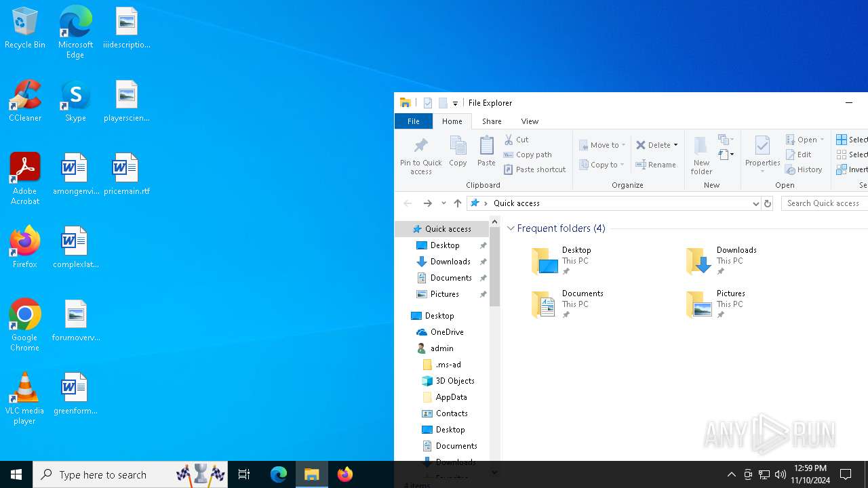The width and height of the screenshot is (868, 488).
Task: Open the Recycle Bin desktop icon
Action: coord(25,28)
